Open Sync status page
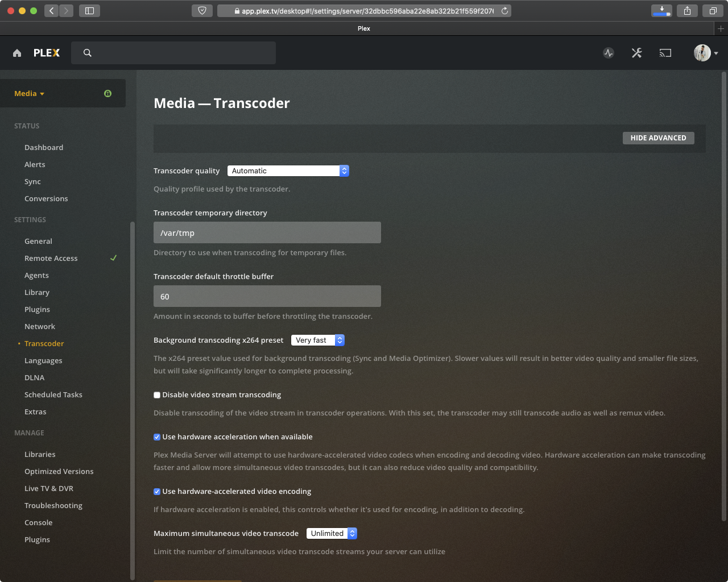This screenshot has height=582, width=728. coord(32,181)
